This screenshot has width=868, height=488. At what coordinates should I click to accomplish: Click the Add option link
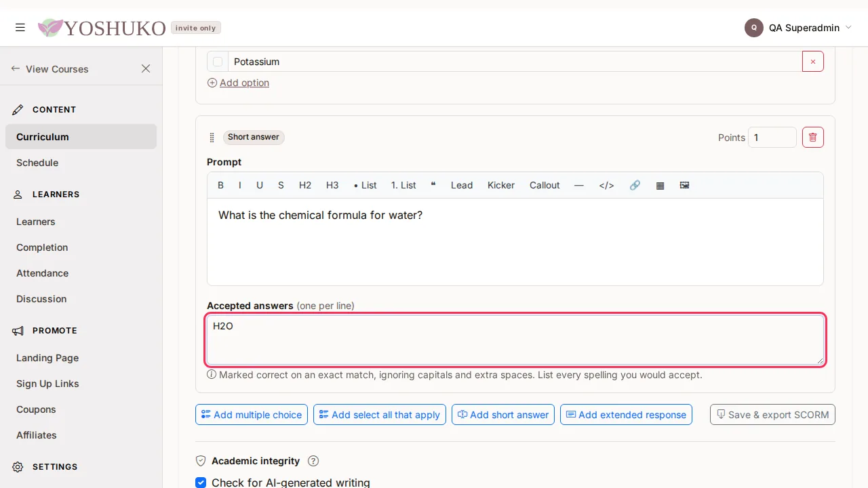(x=238, y=83)
